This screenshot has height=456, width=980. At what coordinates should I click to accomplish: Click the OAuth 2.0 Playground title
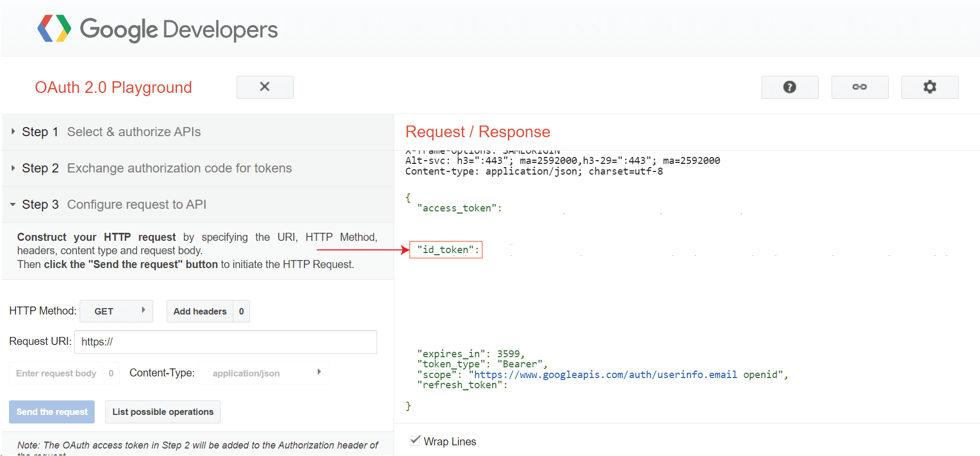113,88
